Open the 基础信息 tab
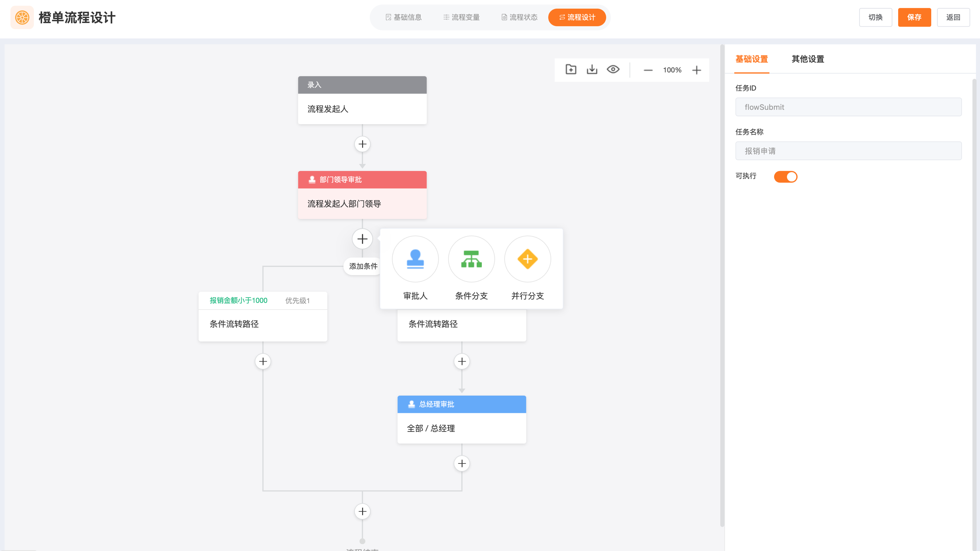The image size is (980, 551). [404, 17]
